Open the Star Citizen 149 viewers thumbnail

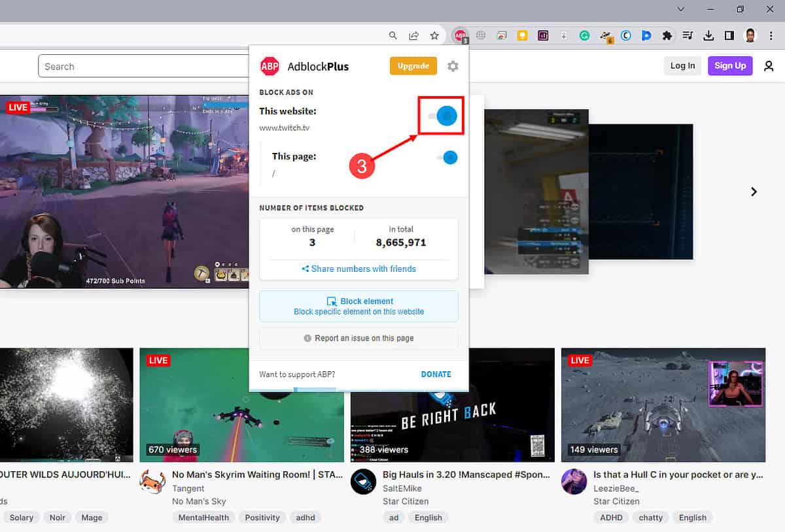tap(663, 405)
